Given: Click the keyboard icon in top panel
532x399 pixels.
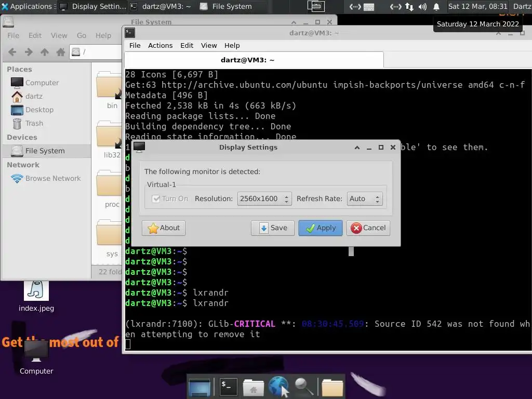Looking at the screenshot, I should 369,7.
